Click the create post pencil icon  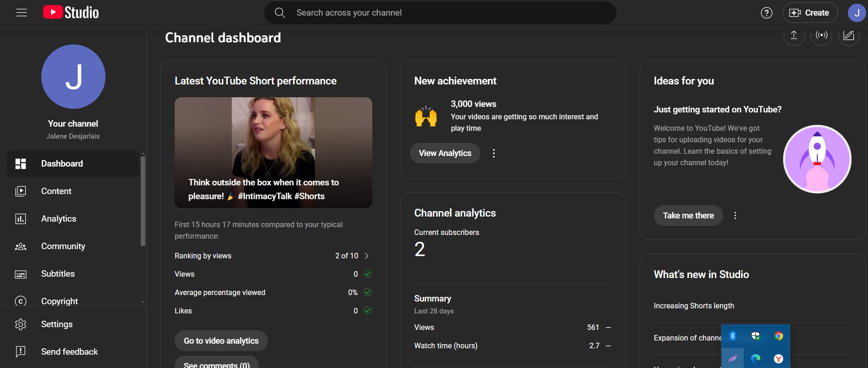click(848, 35)
